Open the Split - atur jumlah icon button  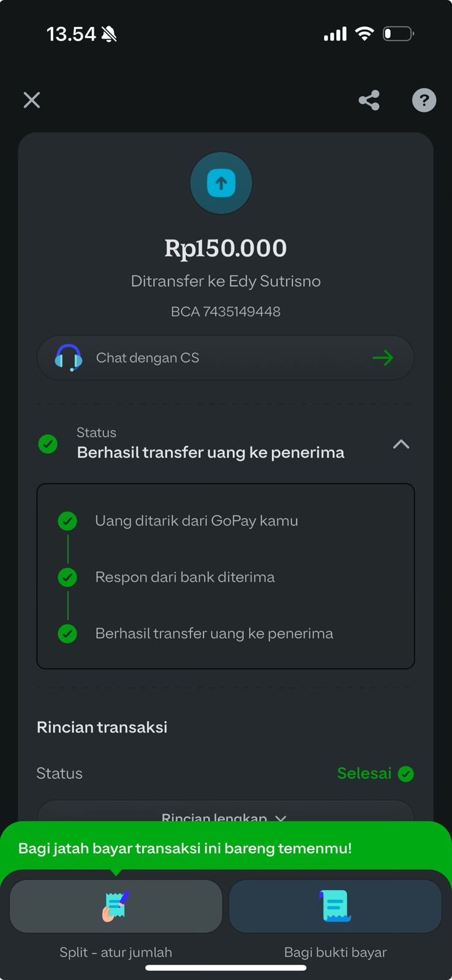point(116,906)
